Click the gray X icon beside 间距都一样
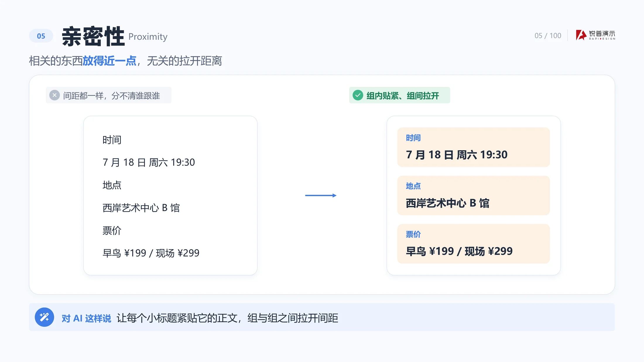The image size is (644, 362). pos(54,95)
